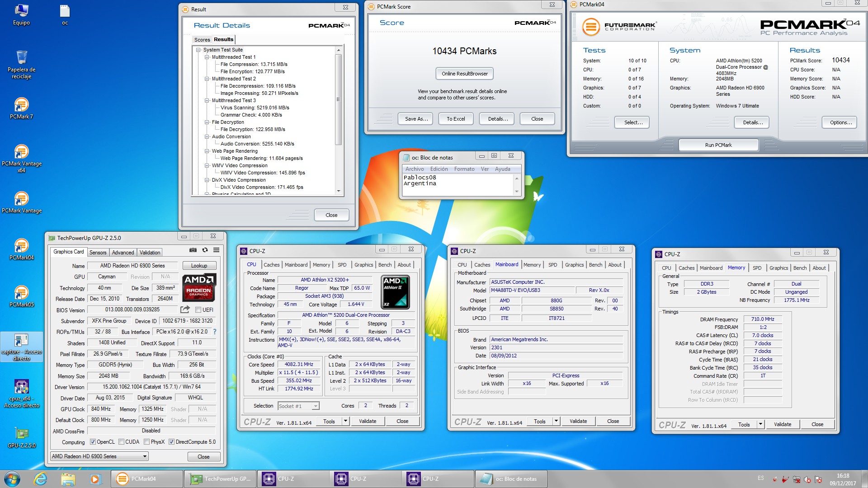Open the Equipo desktop icon
The width and height of the screenshot is (868, 488).
click(21, 14)
